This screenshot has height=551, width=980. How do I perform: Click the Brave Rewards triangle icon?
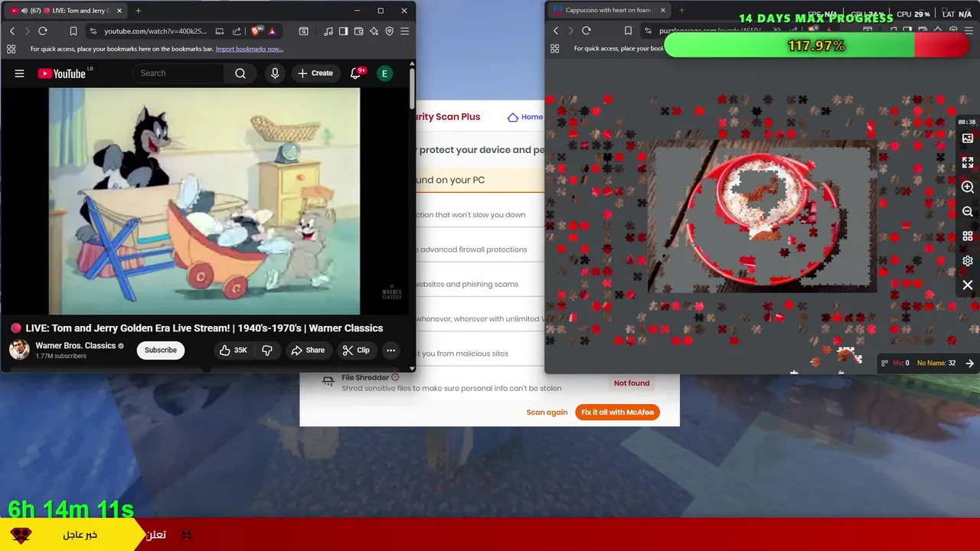pyautogui.click(x=272, y=31)
